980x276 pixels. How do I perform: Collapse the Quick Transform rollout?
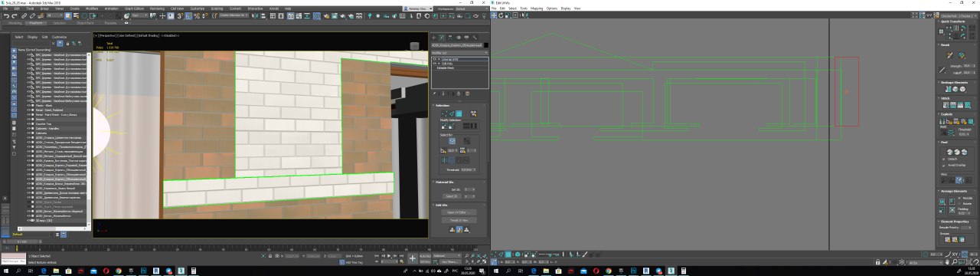[954, 21]
